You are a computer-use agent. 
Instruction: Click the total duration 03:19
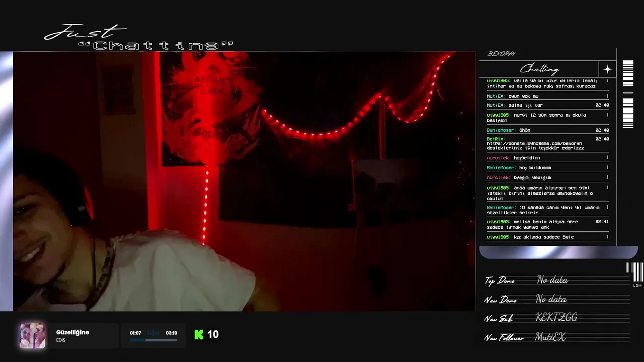171,333
